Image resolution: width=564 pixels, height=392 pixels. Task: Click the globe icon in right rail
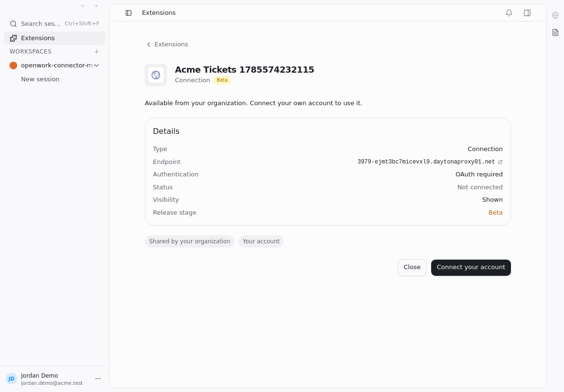click(x=555, y=15)
